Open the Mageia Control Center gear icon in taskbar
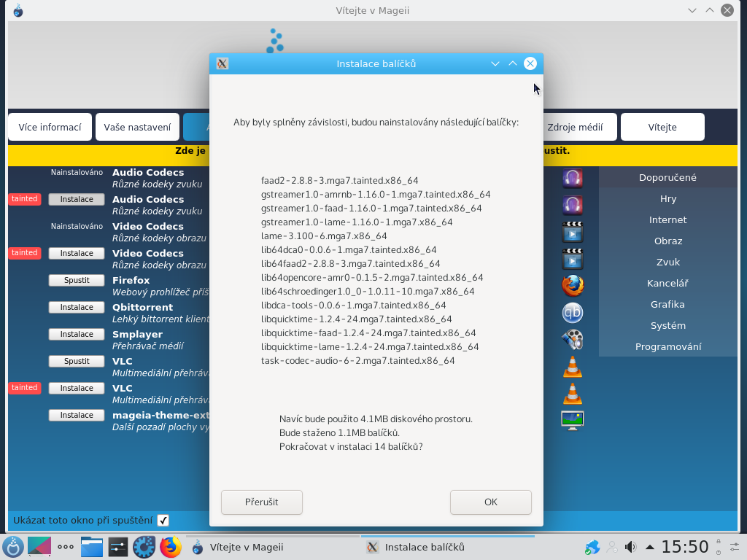This screenshot has height=560, width=747. (x=144, y=546)
